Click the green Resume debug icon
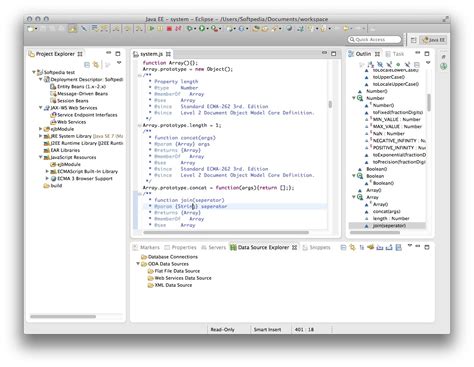The height and width of the screenshot is (367, 474). pyautogui.click(x=151, y=29)
